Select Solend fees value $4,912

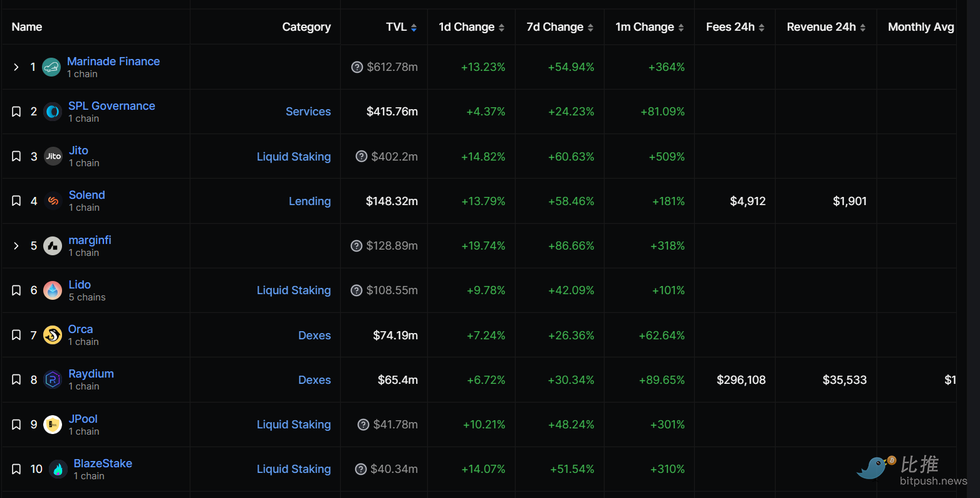coord(748,201)
